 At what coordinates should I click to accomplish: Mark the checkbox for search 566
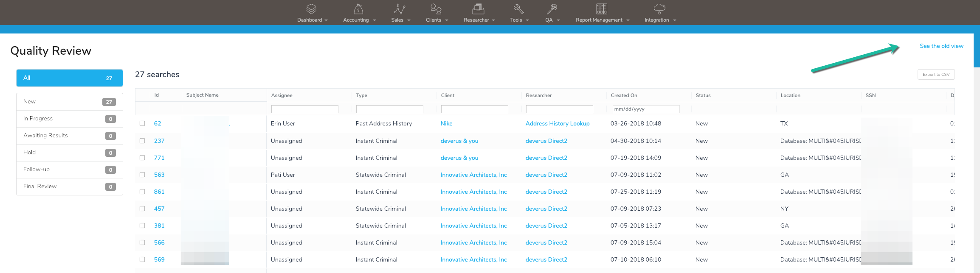[142, 242]
